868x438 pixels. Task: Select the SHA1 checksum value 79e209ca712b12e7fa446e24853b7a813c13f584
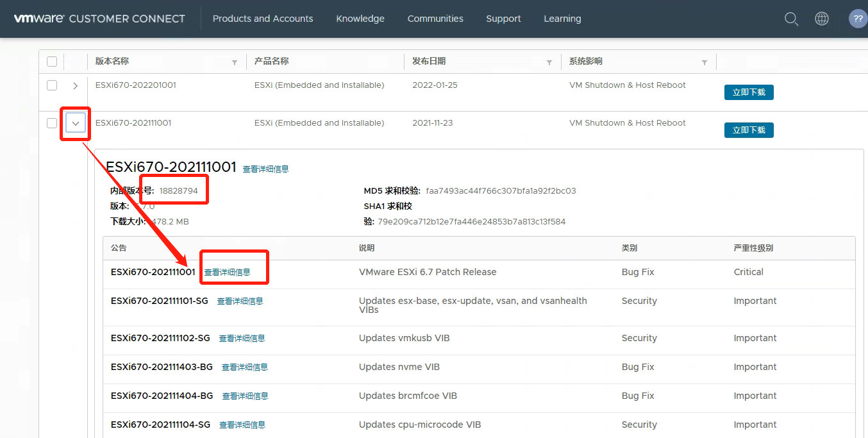(472, 222)
